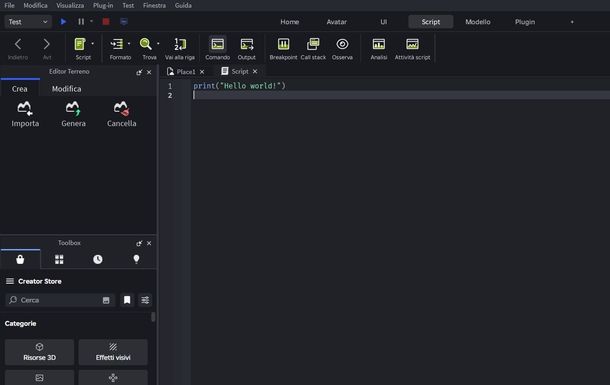Screen dimensions: 610x385
Task: Switch to the UI ribbon tab
Action: click(384, 22)
